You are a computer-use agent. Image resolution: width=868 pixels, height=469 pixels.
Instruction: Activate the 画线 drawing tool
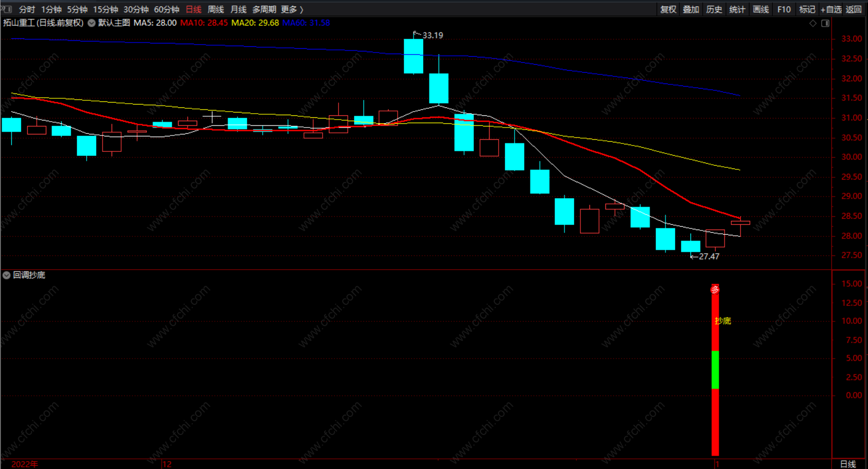coord(761,10)
